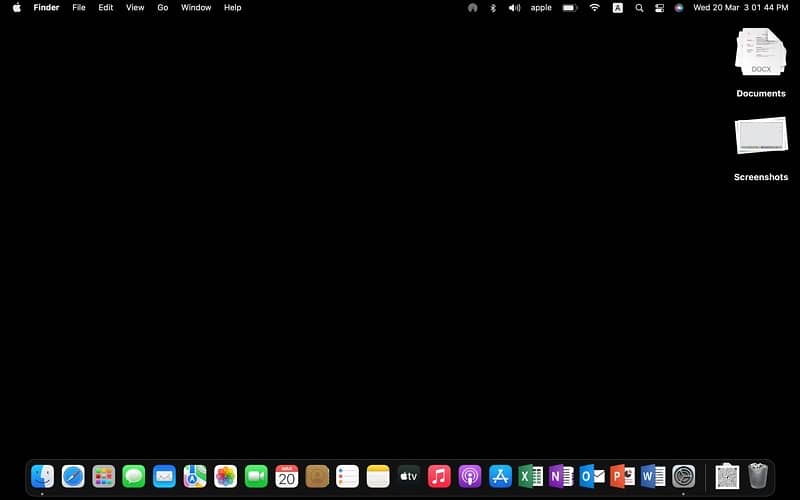Open the App Store from the Dock

pos(501,476)
